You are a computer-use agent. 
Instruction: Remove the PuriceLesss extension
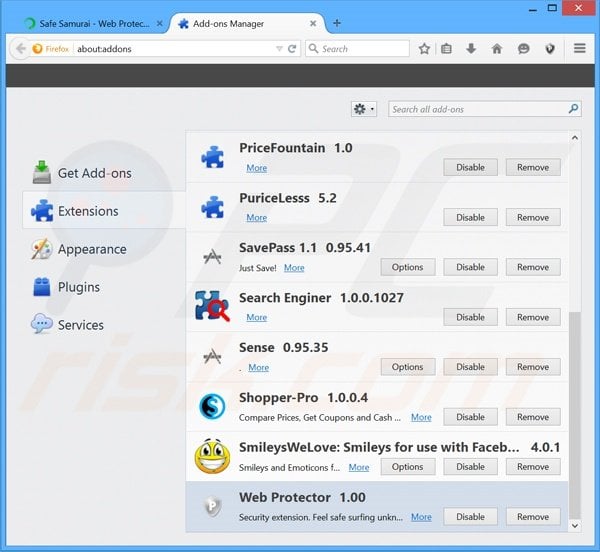pos(533,217)
